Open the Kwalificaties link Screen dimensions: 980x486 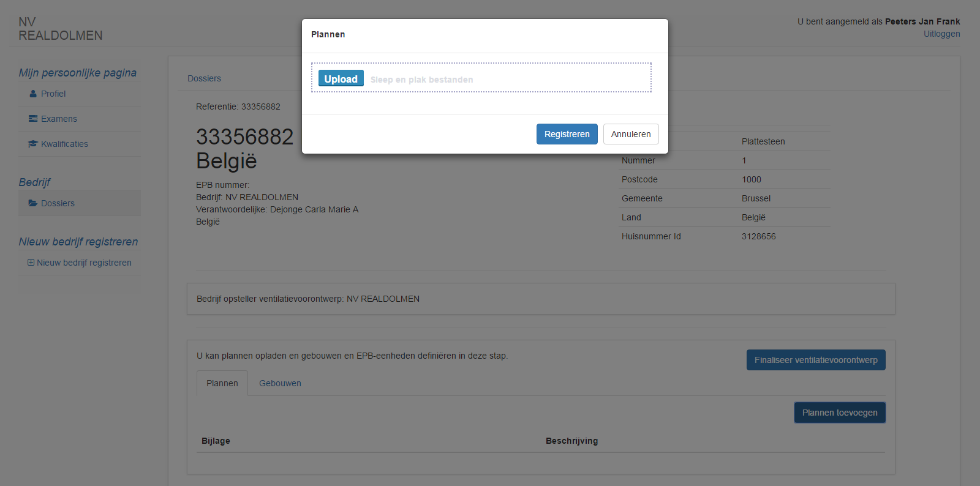click(x=64, y=144)
